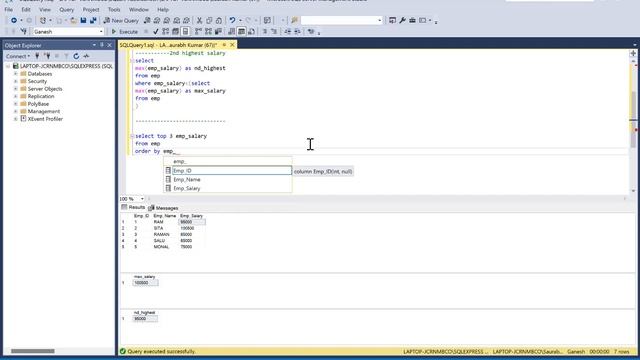Click the Comment Out Selected Lines icon
Viewport: 640px width, 360px height.
click(x=264, y=31)
